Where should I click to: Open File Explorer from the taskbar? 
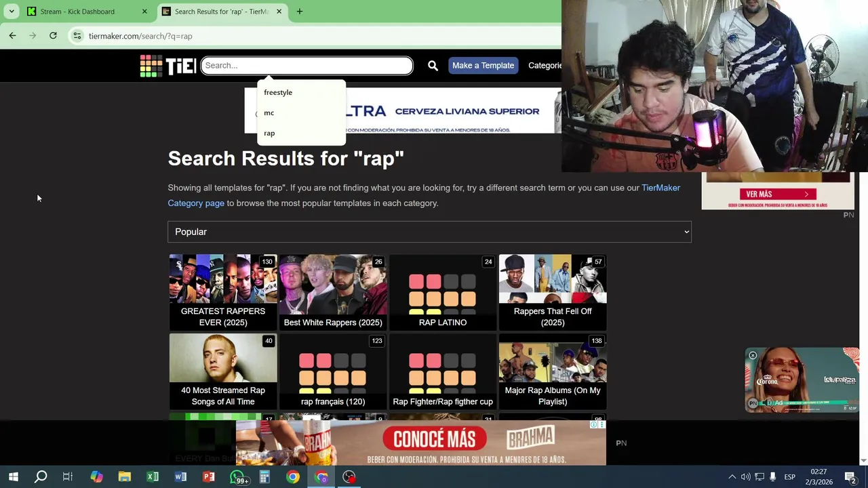point(124,477)
